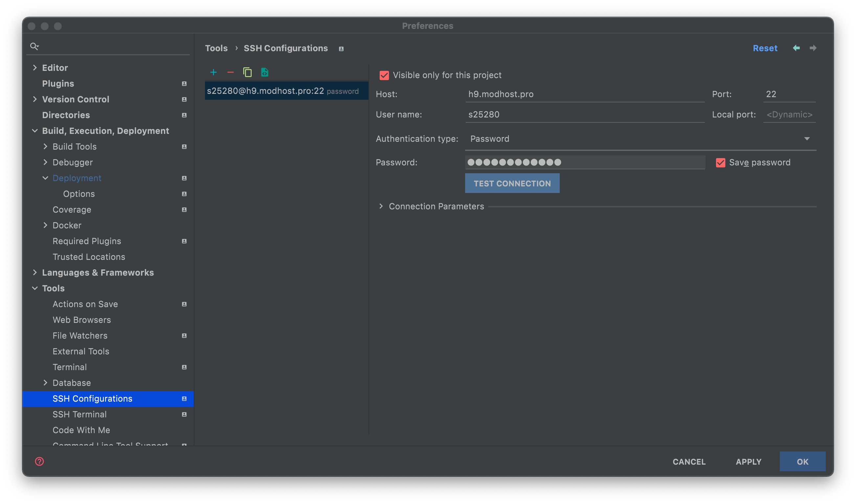Image resolution: width=856 pixels, height=504 pixels.
Task: Click the save icon next to Deployment
Action: click(x=184, y=178)
